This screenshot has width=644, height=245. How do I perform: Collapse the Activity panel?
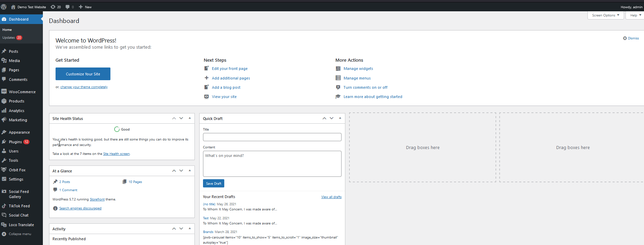click(x=190, y=229)
